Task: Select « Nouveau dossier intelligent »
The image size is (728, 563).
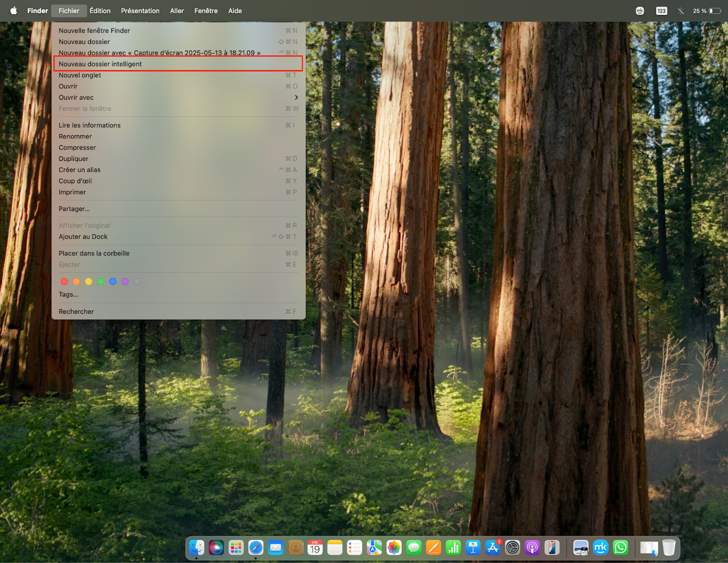Action: tap(100, 64)
